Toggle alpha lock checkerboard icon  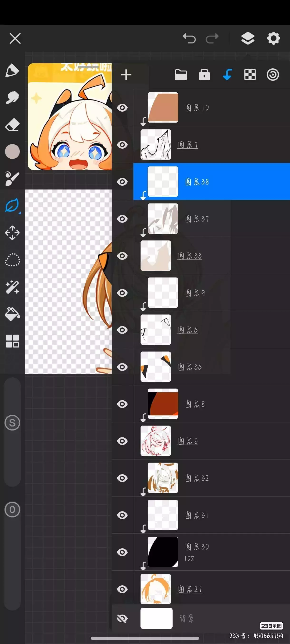(250, 75)
